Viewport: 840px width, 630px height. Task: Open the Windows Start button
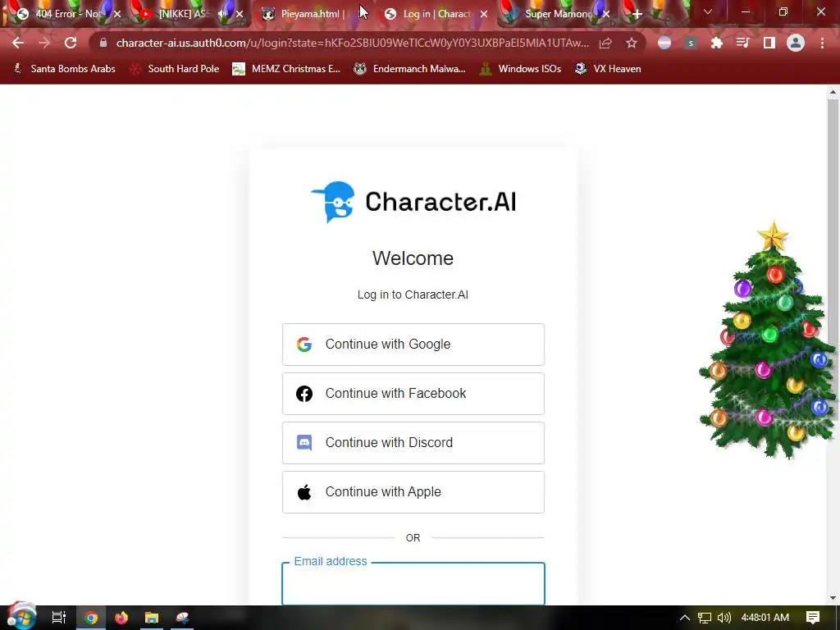(x=21, y=617)
